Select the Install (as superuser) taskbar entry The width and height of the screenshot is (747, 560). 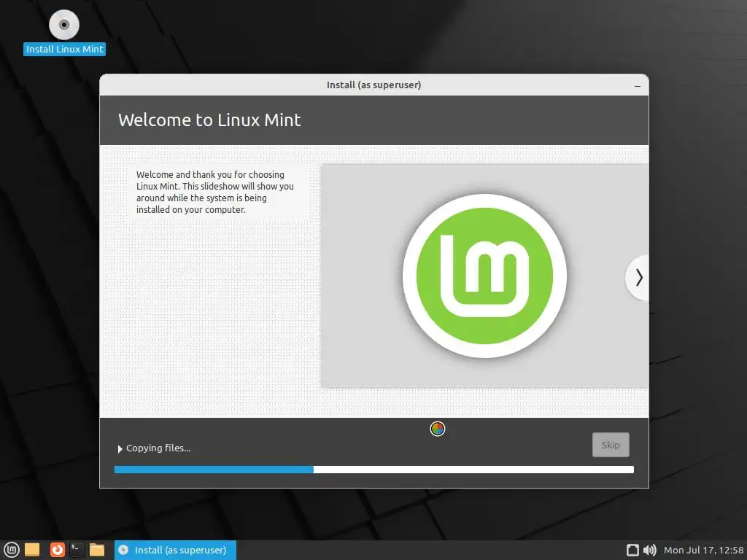(175, 550)
